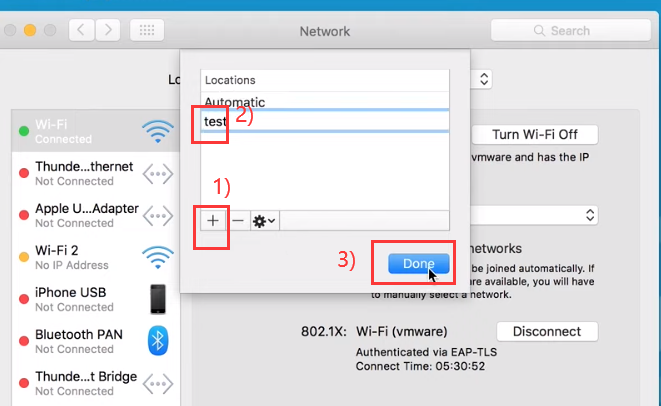Image resolution: width=661 pixels, height=406 pixels.
Task: Focus the Search field
Action: pos(571,30)
